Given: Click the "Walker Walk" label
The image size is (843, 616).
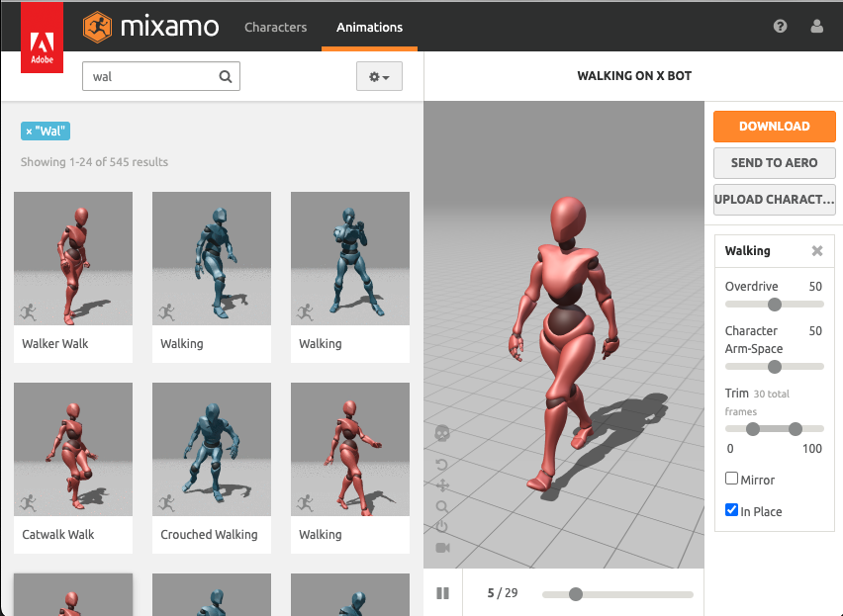Looking at the screenshot, I should pyautogui.click(x=54, y=344).
